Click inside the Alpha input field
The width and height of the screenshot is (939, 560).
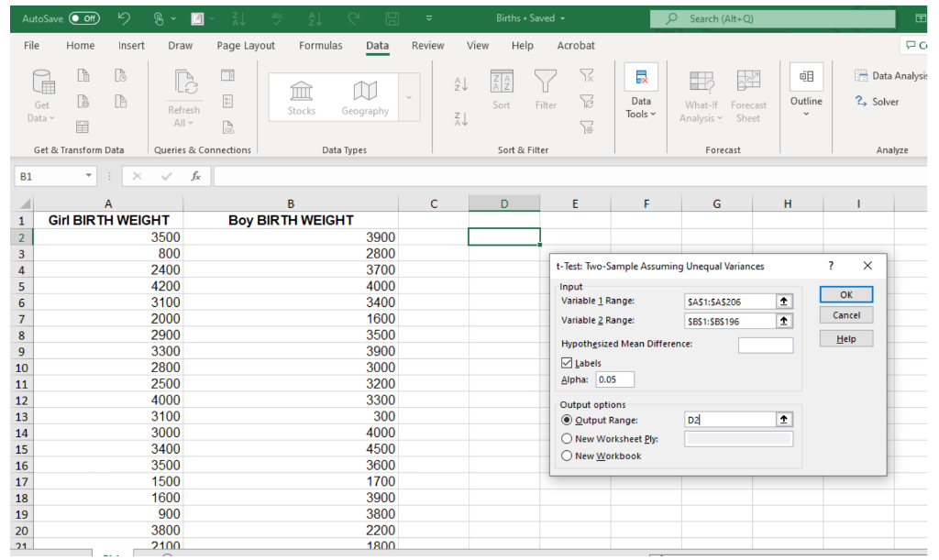tap(614, 379)
